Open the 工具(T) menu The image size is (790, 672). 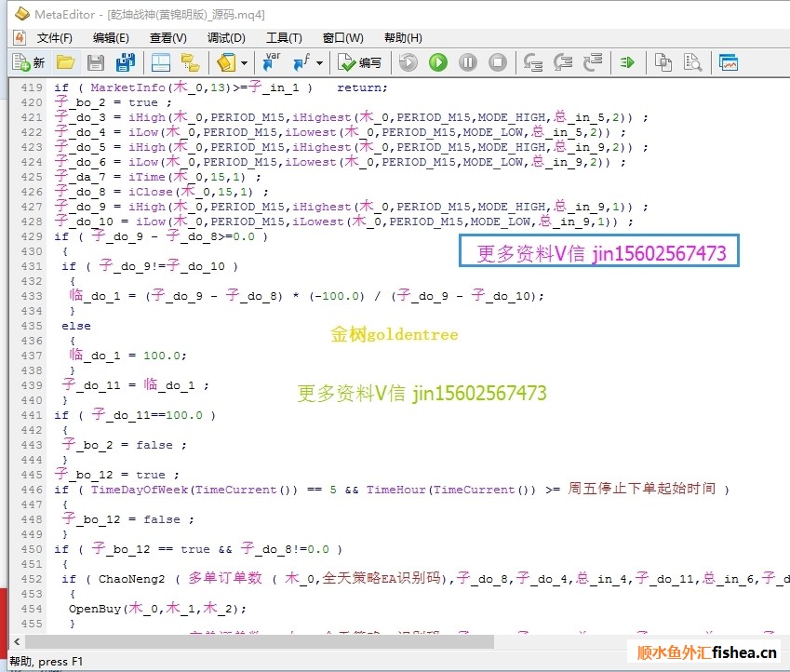coord(284,38)
